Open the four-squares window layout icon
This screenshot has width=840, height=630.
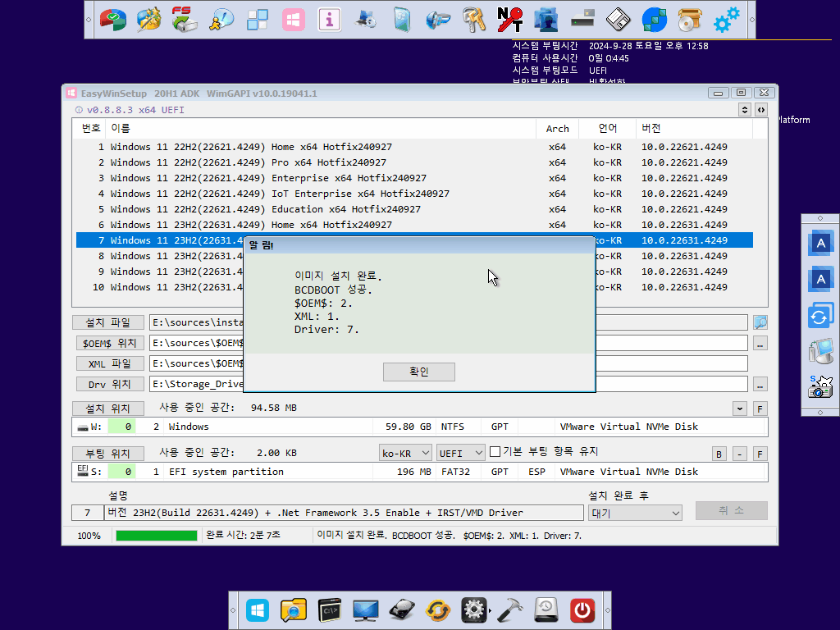click(257, 21)
